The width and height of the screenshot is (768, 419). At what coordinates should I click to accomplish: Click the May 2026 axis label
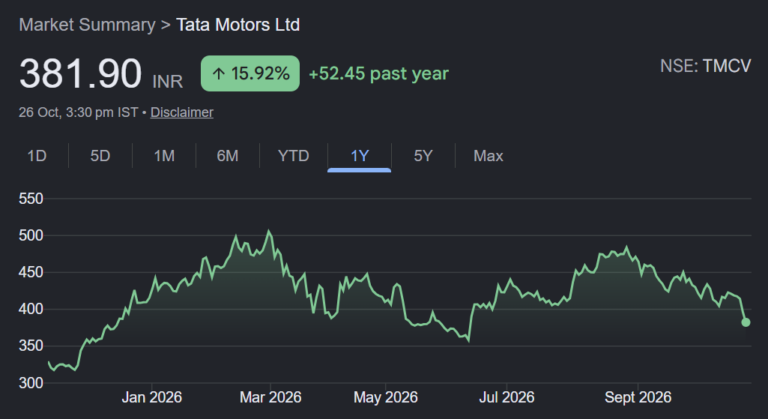pyautogui.click(x=385, y=397)
